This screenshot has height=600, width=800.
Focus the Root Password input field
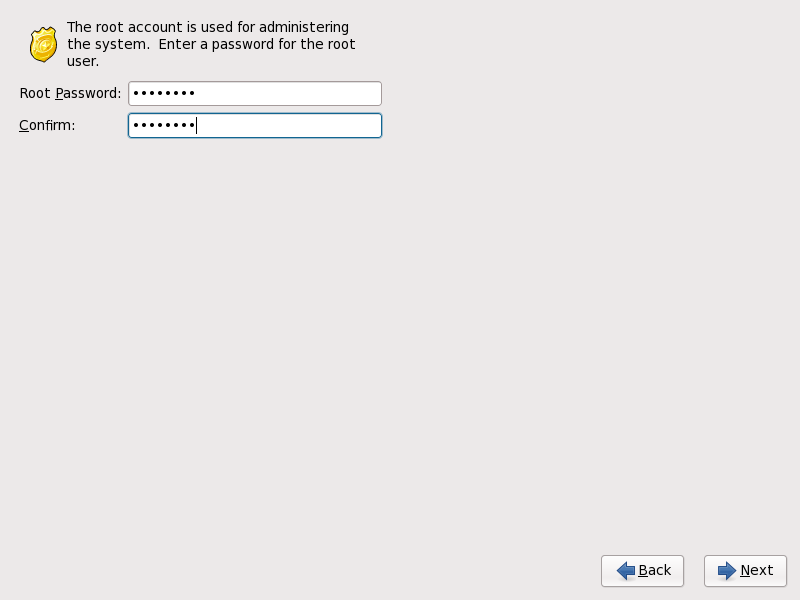(x=255, y=93)
